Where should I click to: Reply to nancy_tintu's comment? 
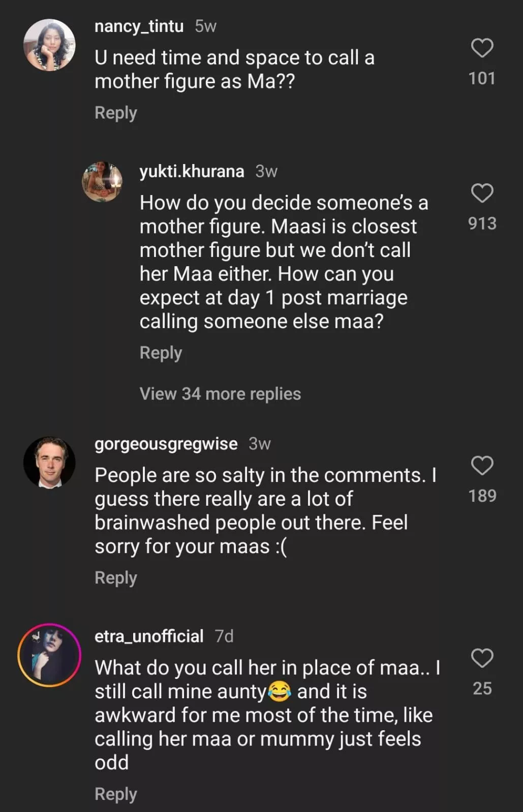tap(116, 113)
